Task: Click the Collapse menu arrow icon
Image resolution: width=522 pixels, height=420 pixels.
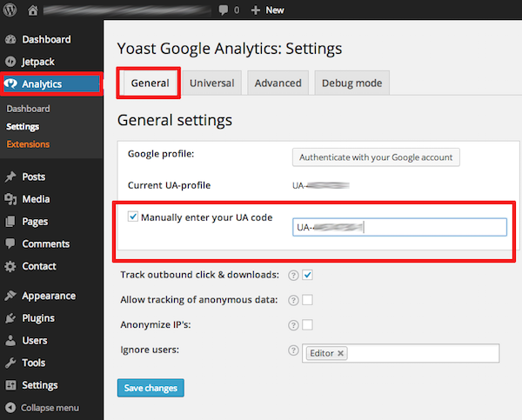Action: coord(10,408)
